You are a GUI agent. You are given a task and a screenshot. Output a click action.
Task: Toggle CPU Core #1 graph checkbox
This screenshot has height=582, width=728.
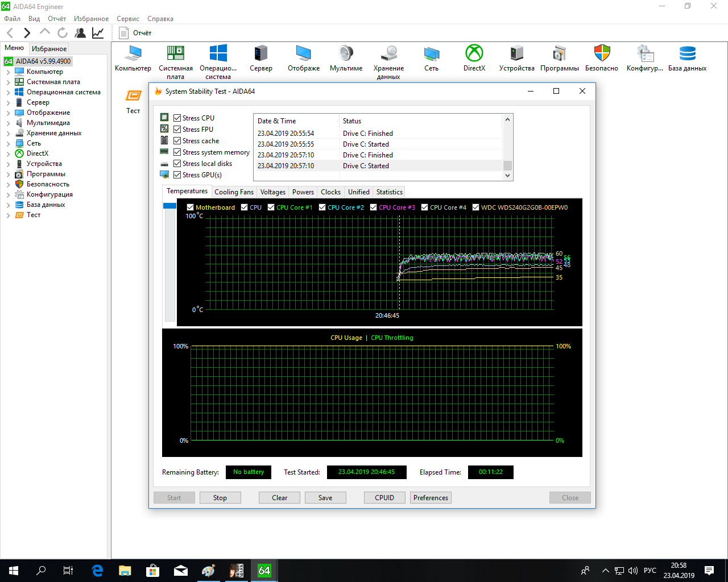pos(271,207)
